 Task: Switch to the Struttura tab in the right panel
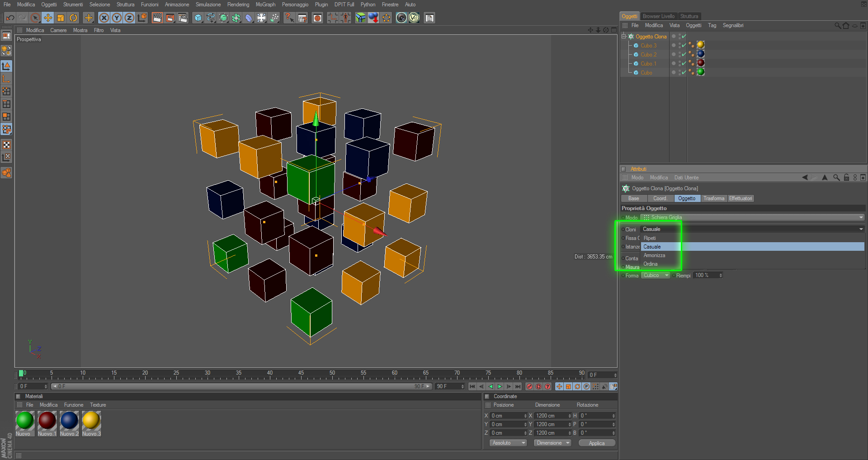click(x=689, y=16)
